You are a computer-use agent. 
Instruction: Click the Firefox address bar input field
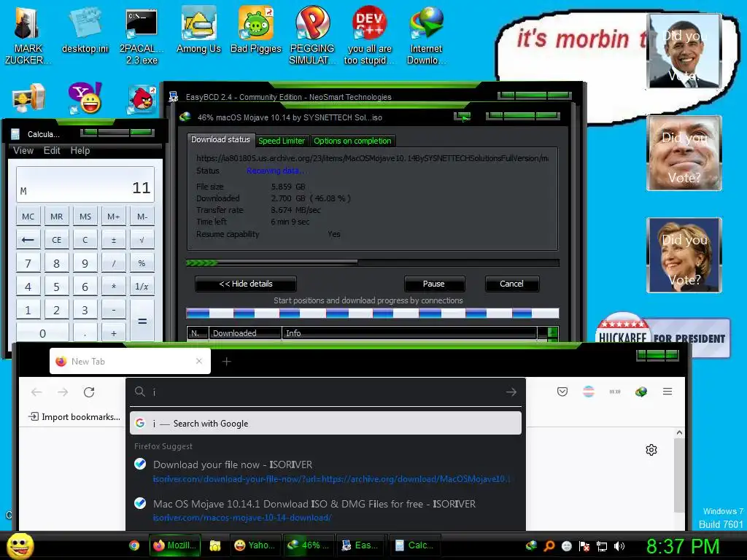pos(325,392)
